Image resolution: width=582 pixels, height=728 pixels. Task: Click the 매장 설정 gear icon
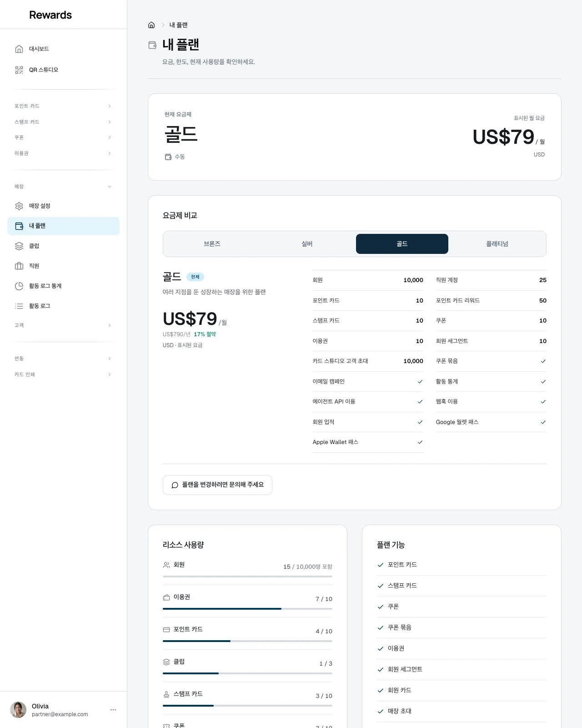(x=19, y=206)
